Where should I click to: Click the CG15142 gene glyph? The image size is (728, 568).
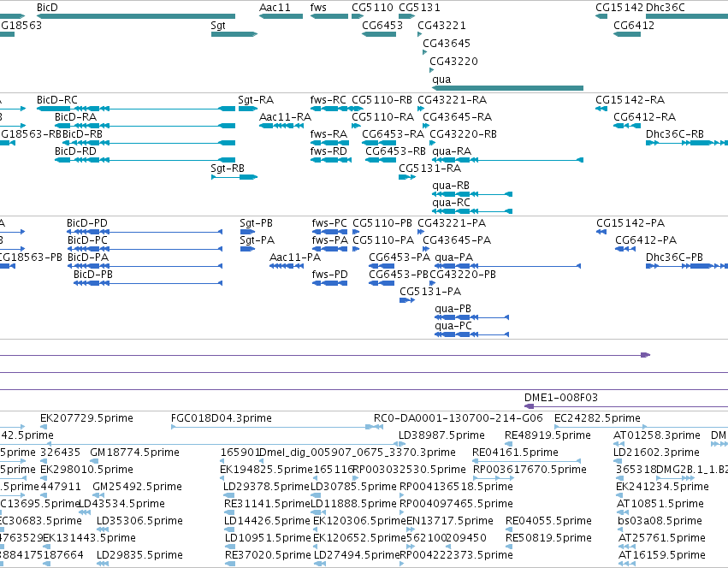point(601,16)
